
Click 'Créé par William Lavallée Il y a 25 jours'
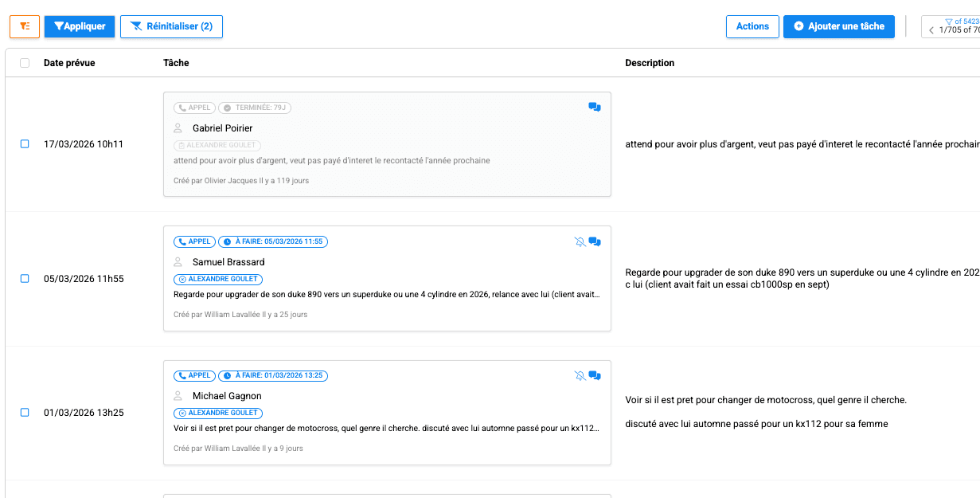(240, 315)
